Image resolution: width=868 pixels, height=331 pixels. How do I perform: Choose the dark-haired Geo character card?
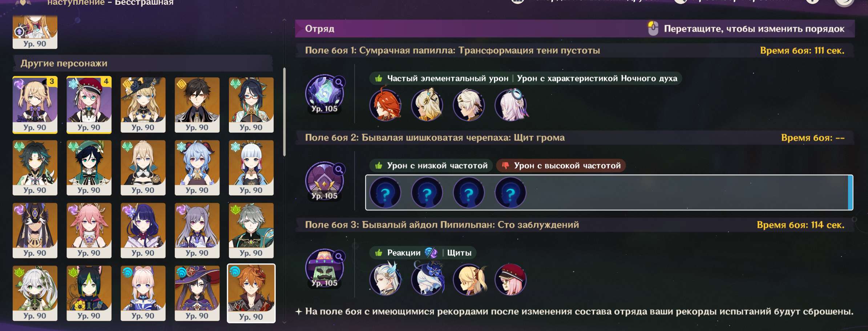[197, 105]
